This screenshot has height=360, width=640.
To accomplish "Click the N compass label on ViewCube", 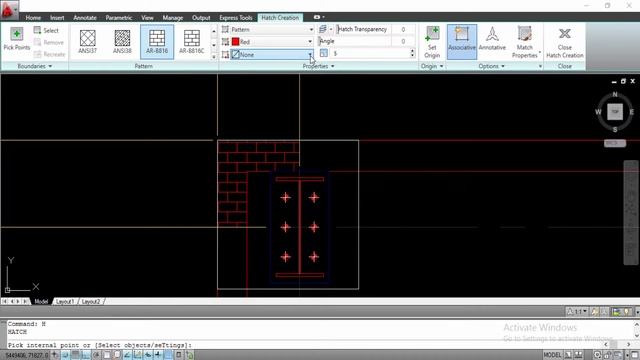I will click(x=615, y=95).
